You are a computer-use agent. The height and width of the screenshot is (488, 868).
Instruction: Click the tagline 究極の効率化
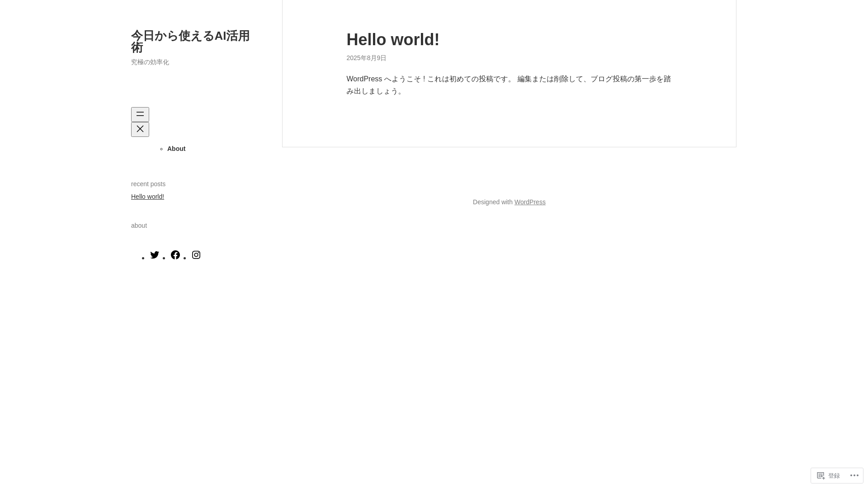pyautogui.click(x=150, y=62)
